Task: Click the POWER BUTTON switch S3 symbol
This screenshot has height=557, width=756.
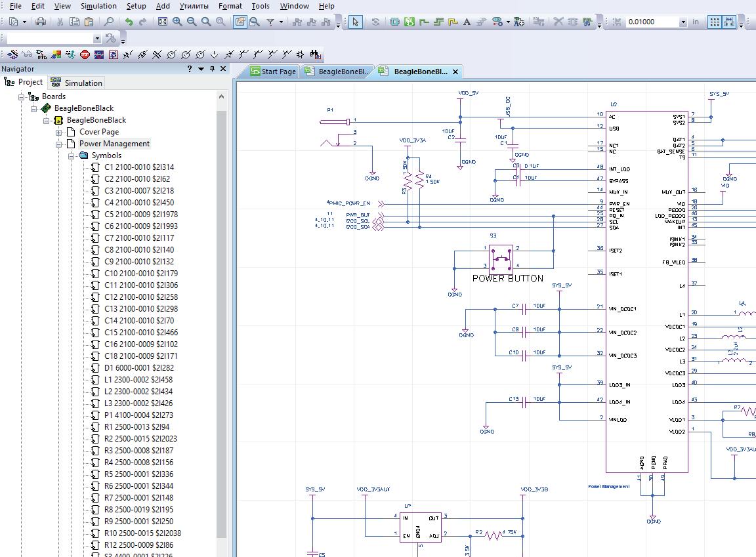Action: (x=501, y=258)
